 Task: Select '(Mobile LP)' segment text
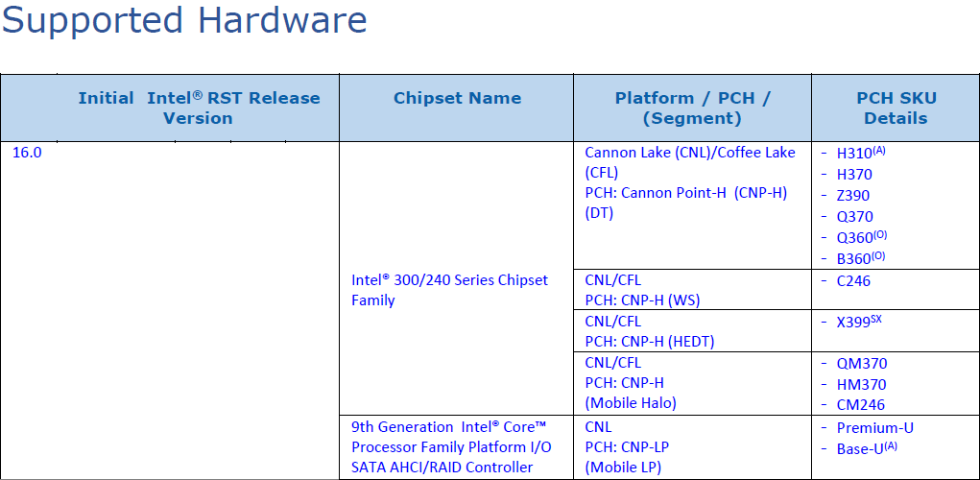click(x=623, y=467)
